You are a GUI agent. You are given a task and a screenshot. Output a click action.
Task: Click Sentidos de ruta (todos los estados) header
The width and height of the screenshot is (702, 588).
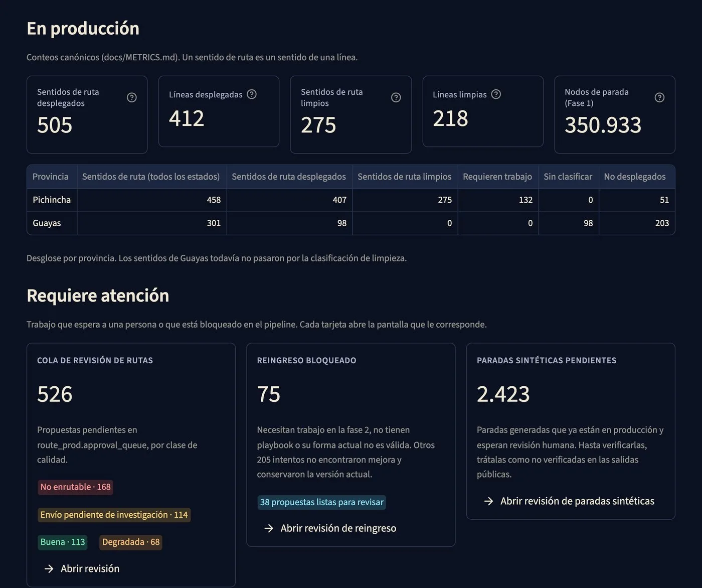[x=151, y=177]
